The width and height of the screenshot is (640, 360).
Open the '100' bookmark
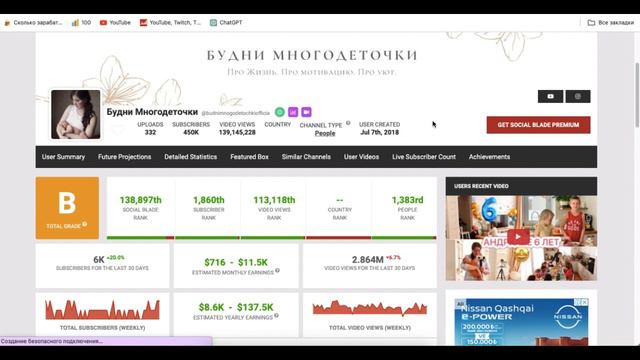pos(81,22)
